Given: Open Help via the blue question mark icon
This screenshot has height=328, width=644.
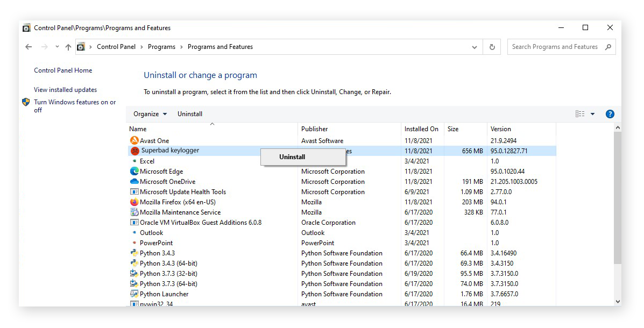Looking at the screenshot, I should click(x=610, y=113).
